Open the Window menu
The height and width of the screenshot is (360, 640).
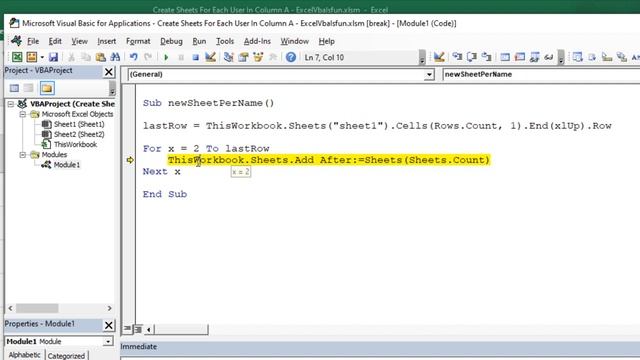294,41
